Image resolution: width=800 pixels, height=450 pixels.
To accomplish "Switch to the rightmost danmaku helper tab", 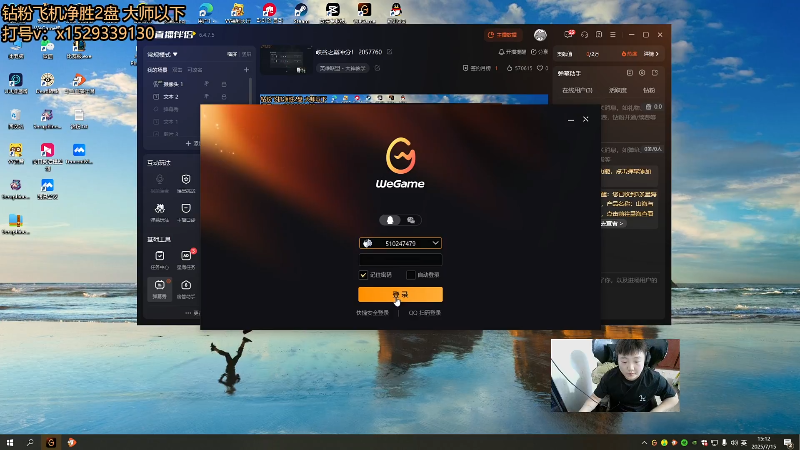I will (x=649, y=90).
